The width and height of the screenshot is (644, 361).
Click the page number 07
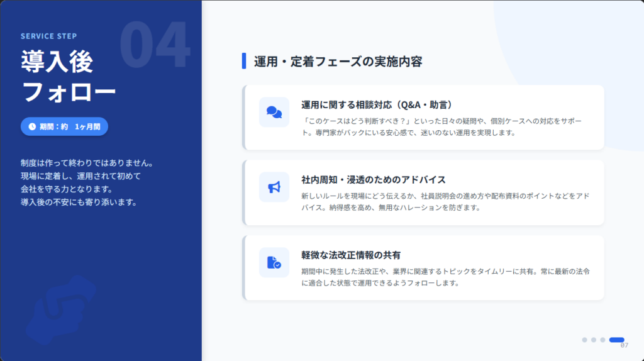click(x=624, y=345)
